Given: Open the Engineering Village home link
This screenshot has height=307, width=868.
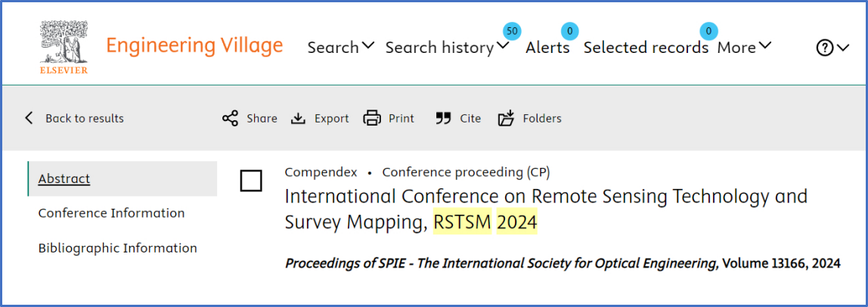Looking at the screenshot, I should [x=194, y=45].
